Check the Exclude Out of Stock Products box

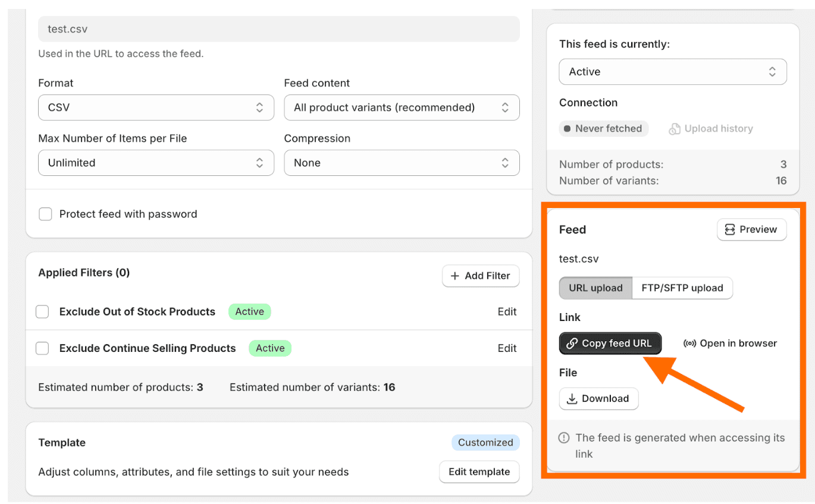tap(42, 311)
